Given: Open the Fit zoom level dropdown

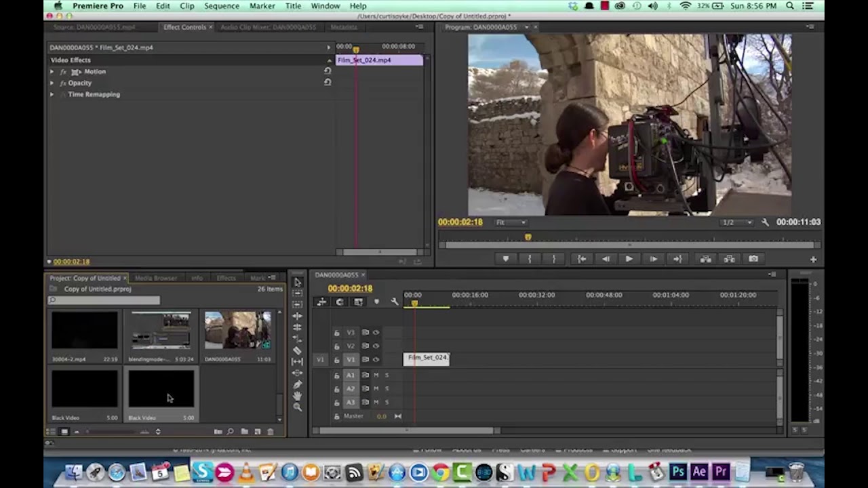Looking at the screenshot, I should point(511,222).
